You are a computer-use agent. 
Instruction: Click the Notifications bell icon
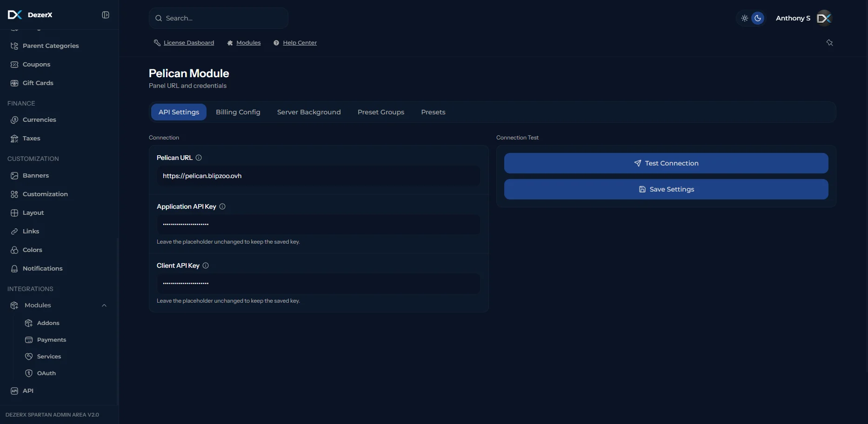[x=14, y=268]
